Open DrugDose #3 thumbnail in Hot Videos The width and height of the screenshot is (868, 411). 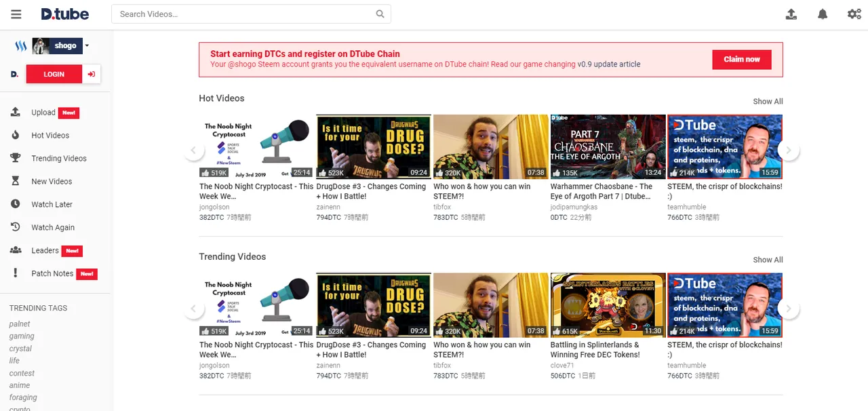tap(374, 146)
